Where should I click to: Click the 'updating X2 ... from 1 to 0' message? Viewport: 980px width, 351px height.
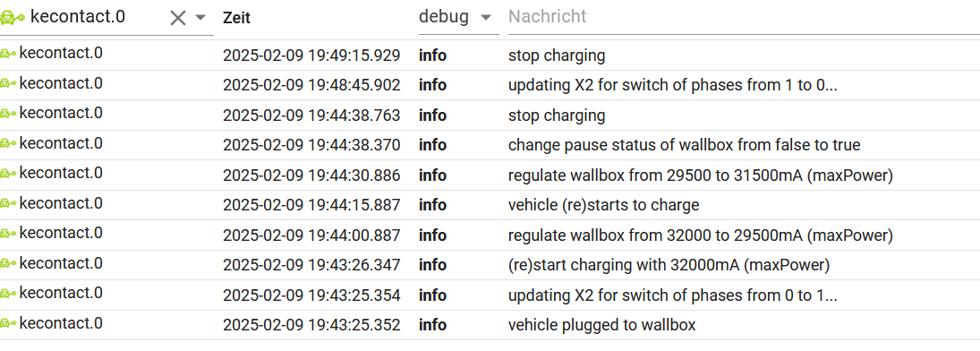672,85
